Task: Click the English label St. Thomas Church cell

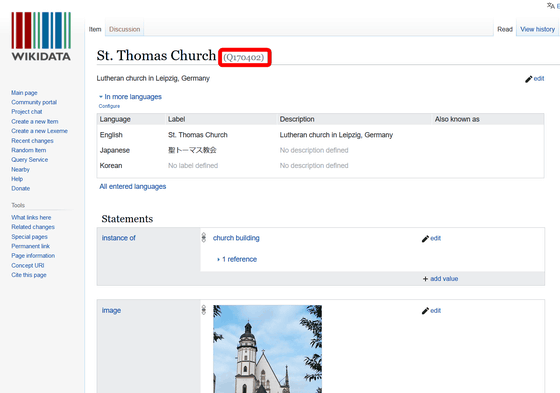Action: (198, 135)
